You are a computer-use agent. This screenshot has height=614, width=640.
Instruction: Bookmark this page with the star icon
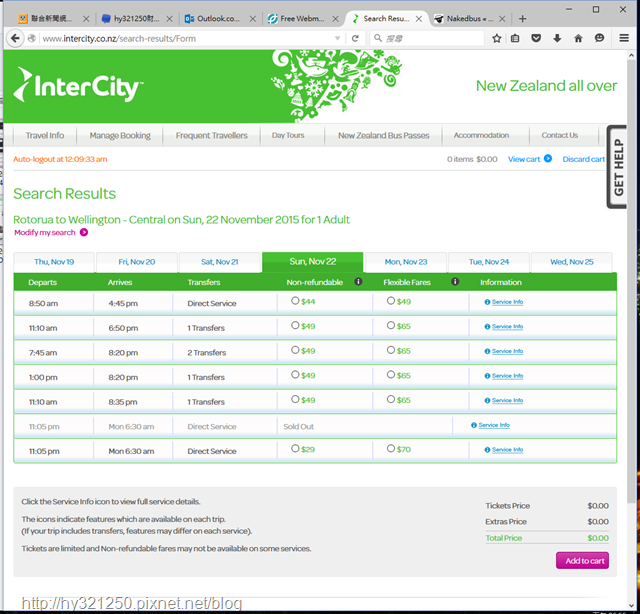[496, 38]
